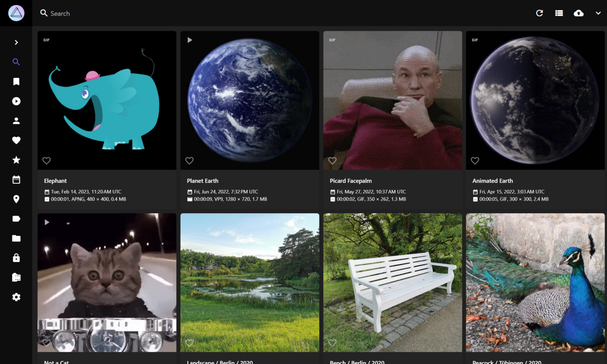Open the Moments section in the sidebar
This screenshot has height=364, width=607.
(x=16, y=160)
